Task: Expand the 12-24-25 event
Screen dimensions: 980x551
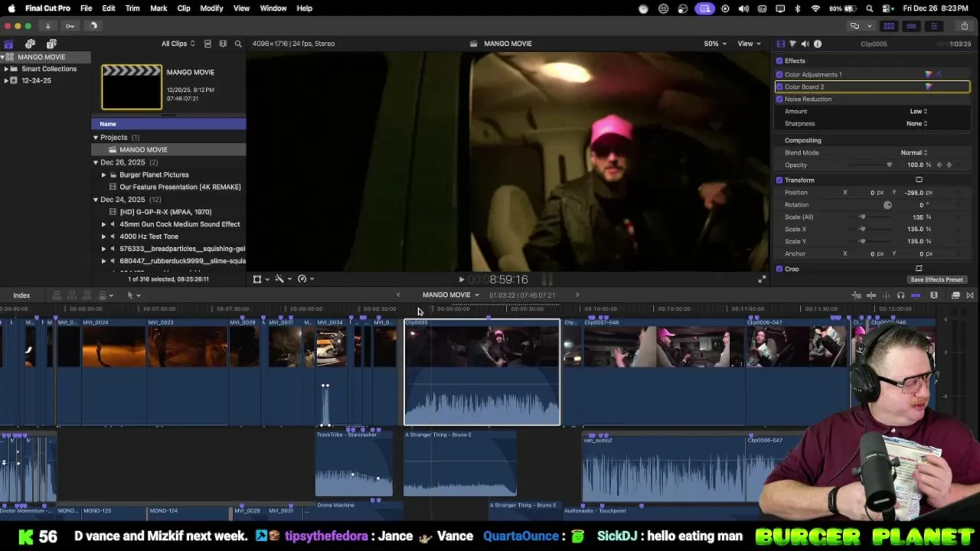Action: click(x=6, y=80)
